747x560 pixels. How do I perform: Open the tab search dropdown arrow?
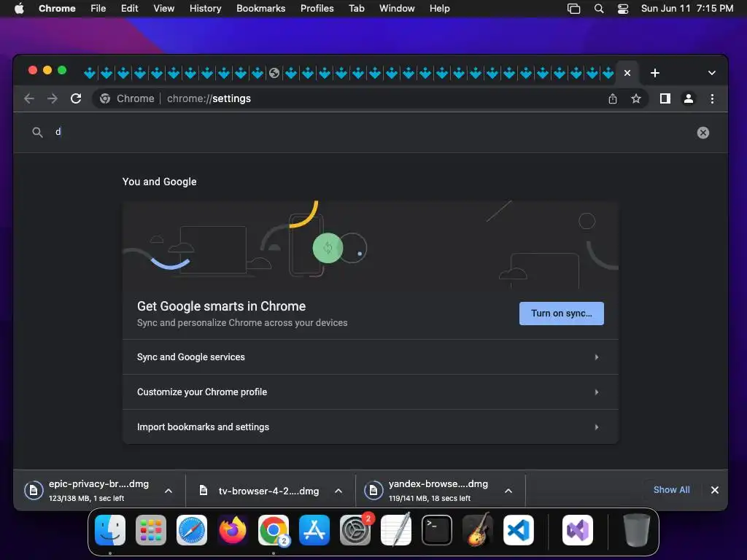[712, 73]
